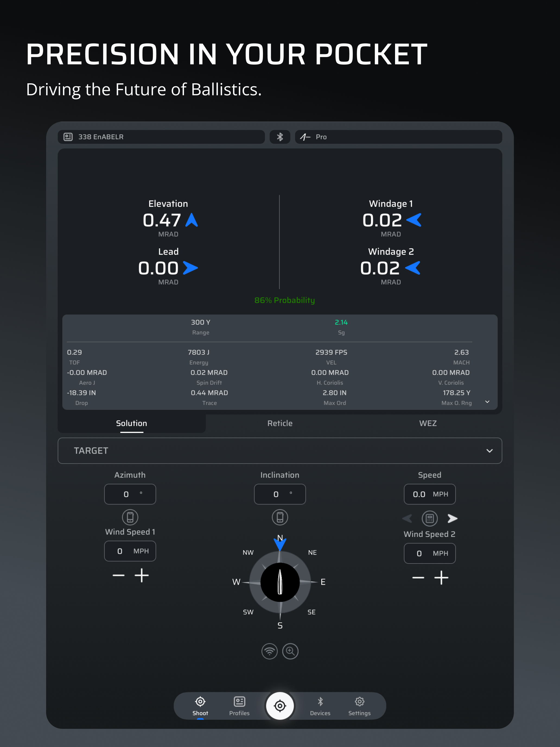
Task: Click the Bluetooth icon in the top bar
Action: coord(280,137)
